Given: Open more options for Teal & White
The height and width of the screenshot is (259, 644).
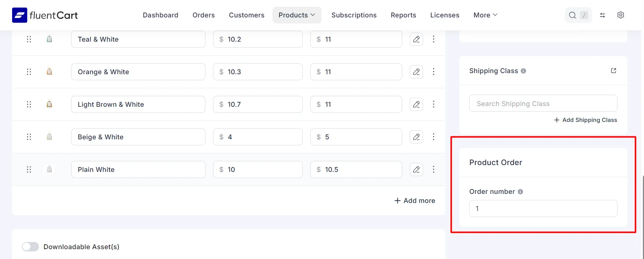Looking at the screenshot, I should [434, 39].
